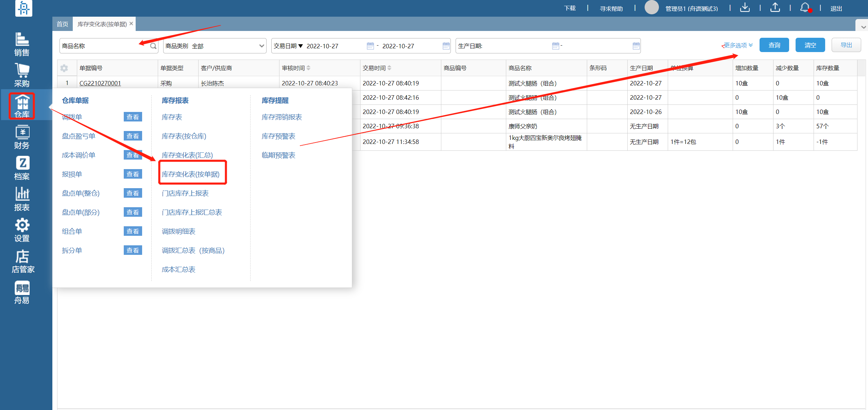Screen dimensions: 868x410
Task: Switch to the 首页 tab
Action: (63, 24)
